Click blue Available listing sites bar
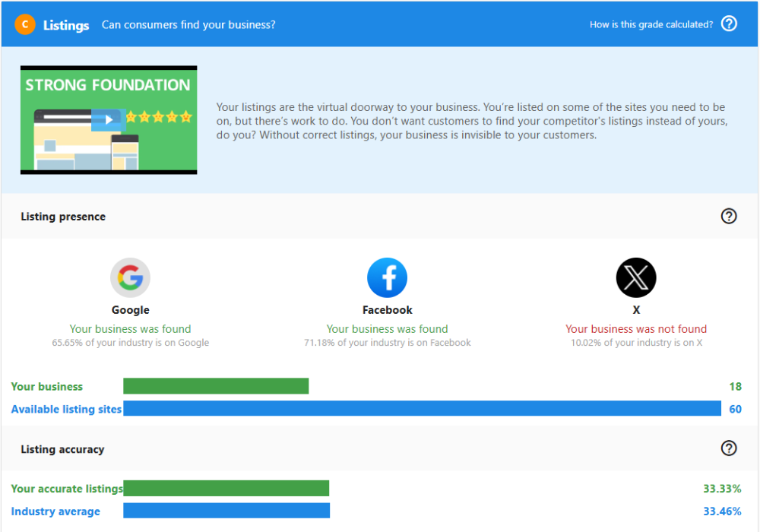Screen dimensions: 760x532 pyautogui.click(x=422, y=409)
